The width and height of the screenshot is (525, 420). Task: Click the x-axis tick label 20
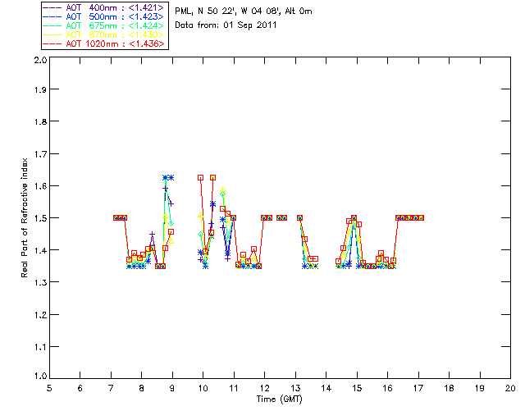coord(510,388)
